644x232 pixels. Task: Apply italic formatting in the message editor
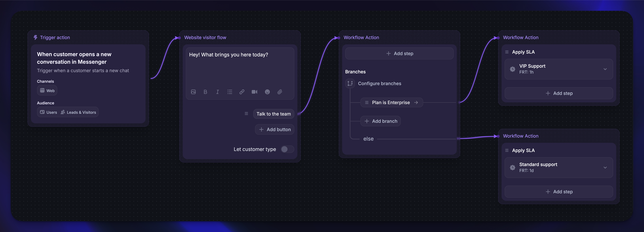coord(218,92)
